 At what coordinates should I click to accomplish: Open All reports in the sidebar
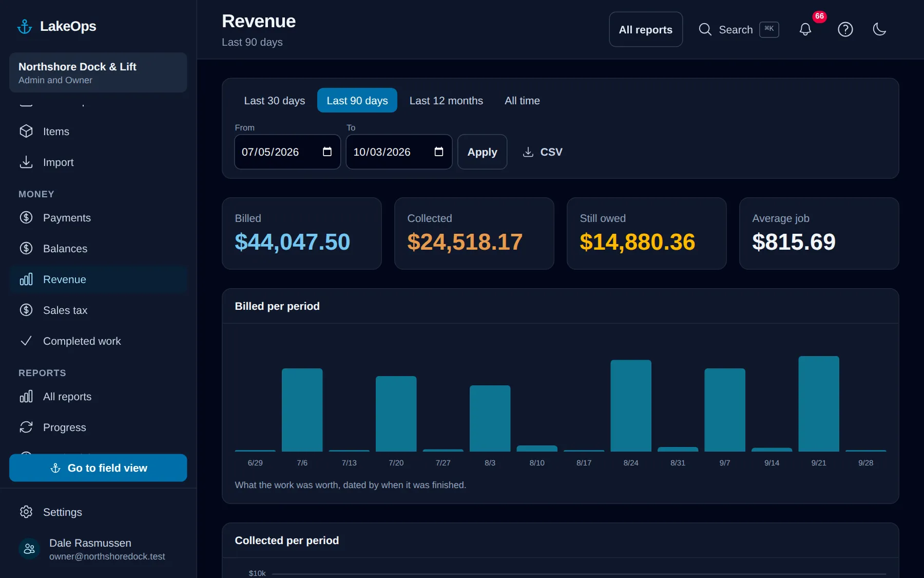(x=98, y=397)
